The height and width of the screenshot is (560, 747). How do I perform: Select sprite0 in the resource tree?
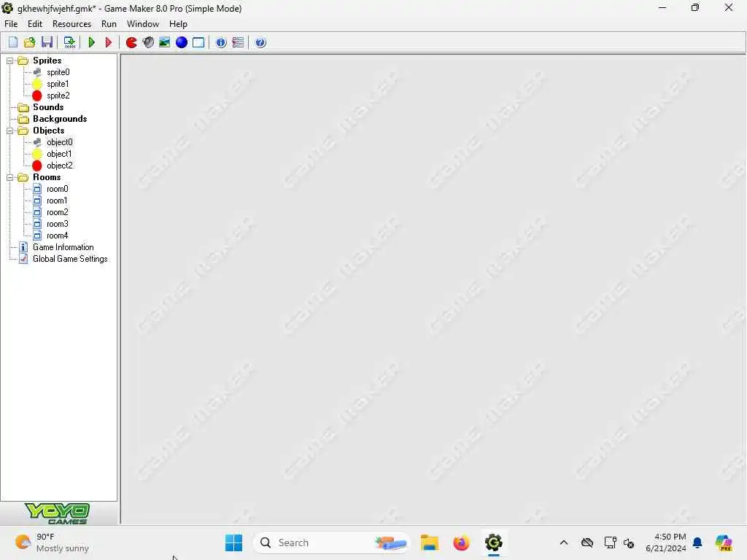tap(58, 72)
